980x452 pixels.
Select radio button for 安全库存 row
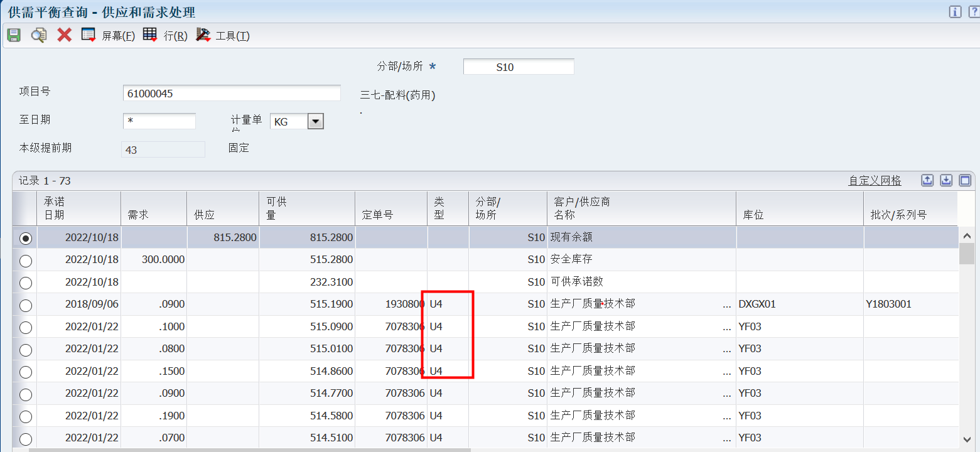coord(26,261)
